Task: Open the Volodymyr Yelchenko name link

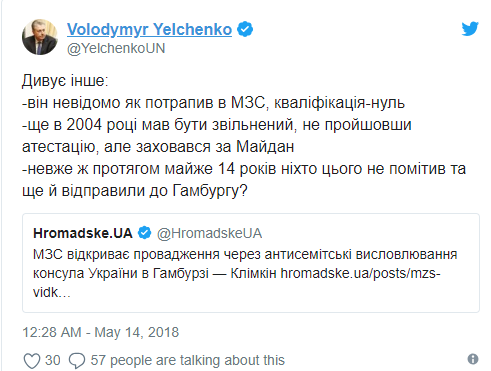Action: (149, 29)
